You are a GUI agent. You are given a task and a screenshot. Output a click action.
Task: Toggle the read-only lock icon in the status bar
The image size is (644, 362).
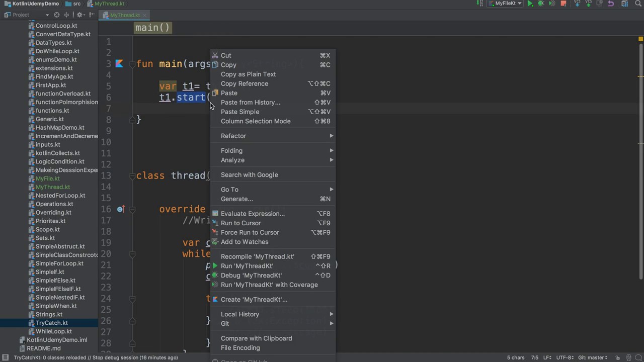(x=618, y=357)
